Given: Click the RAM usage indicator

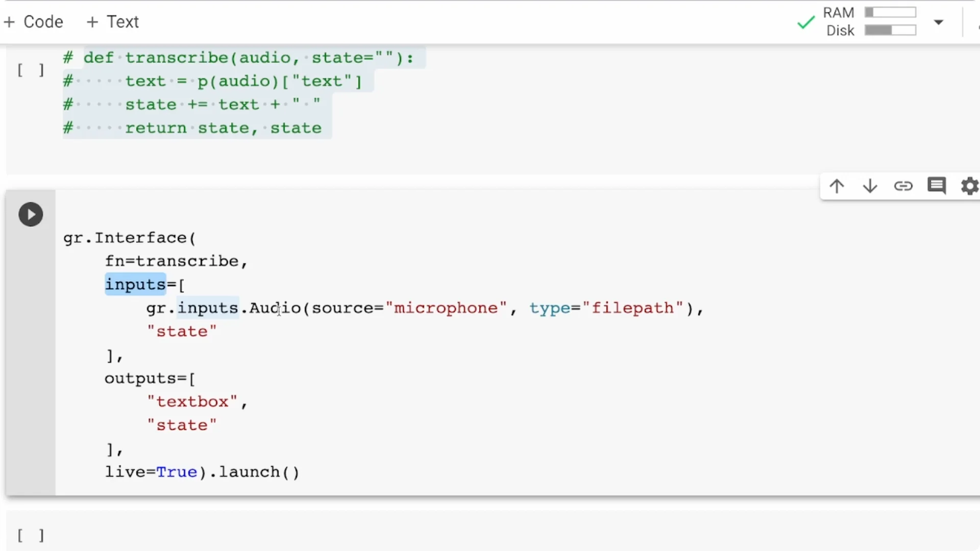Looking at the screenshot, I should pyautogui.click(x=839, y=12).
